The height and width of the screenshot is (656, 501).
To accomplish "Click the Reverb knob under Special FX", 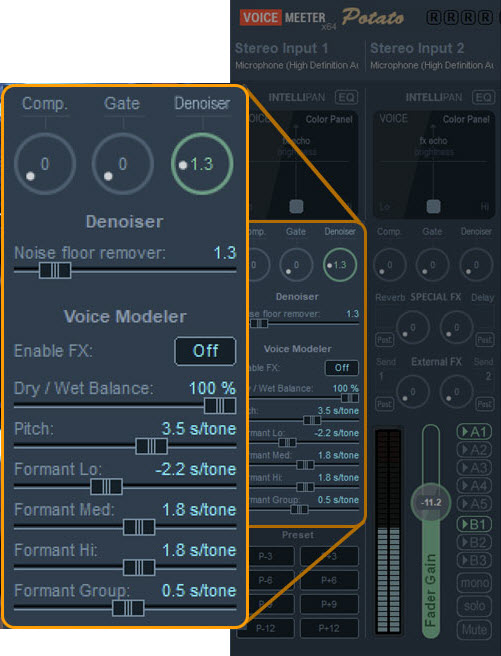I will coord(413,328).
